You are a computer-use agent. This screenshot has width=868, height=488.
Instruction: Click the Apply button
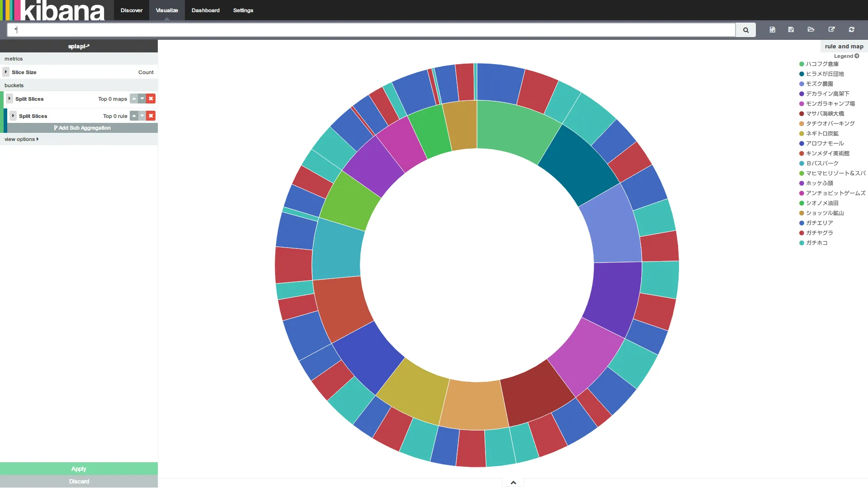(79, 469)
